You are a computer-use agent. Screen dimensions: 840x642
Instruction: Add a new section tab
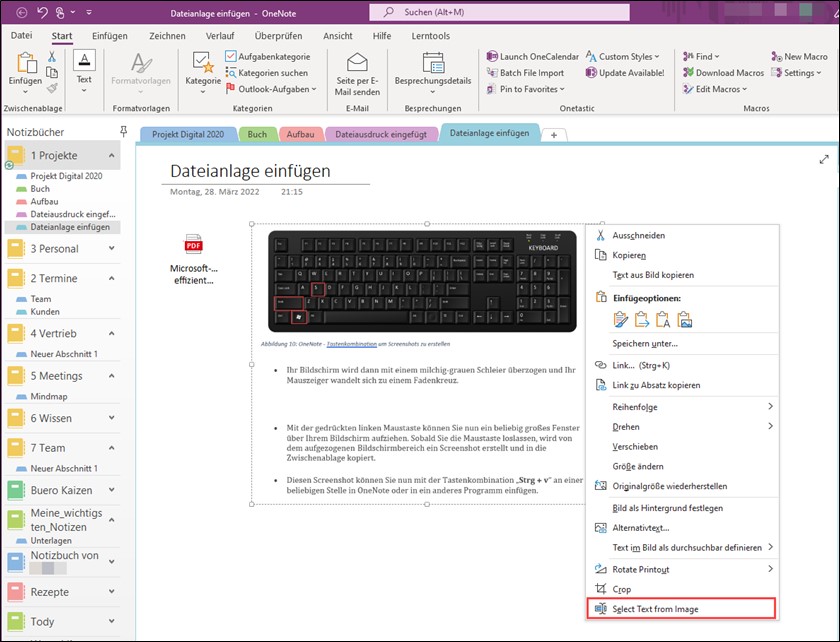click(554, 135)
